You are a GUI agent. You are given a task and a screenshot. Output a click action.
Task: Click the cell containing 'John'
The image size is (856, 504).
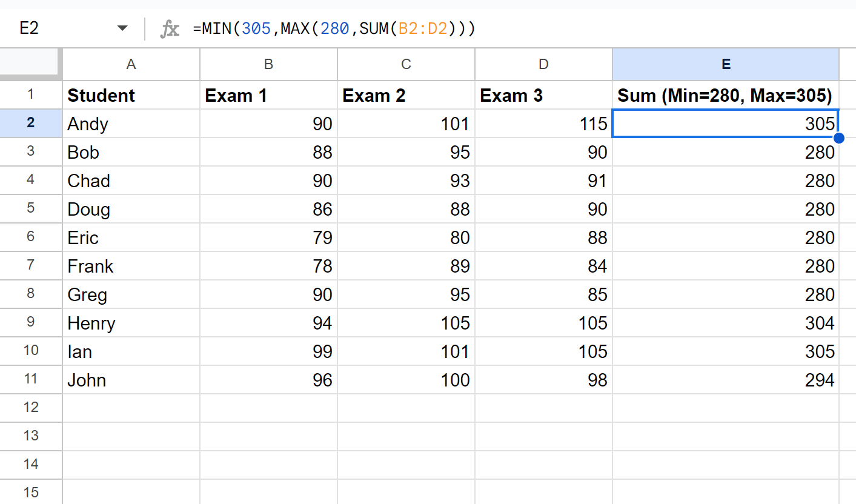pyautogui.click(x=131, y=380)
